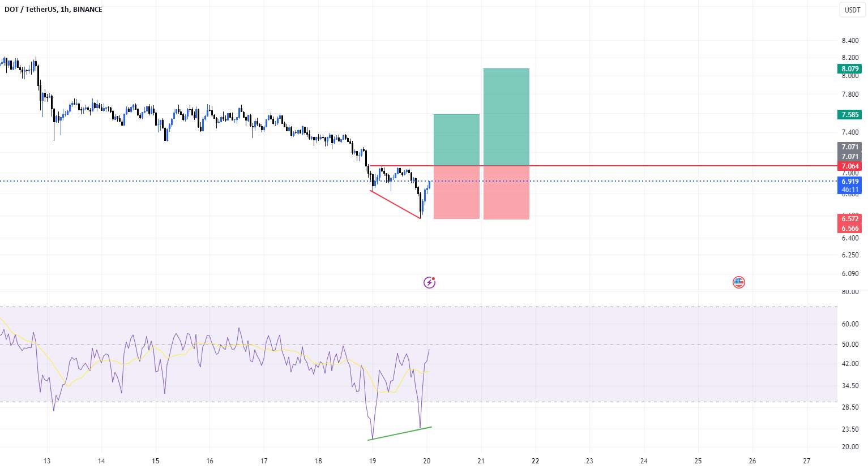Screen dimensions: 868x469
Task: Click the 28.50 RSI scale label
Action: click(x=850, y=408)
